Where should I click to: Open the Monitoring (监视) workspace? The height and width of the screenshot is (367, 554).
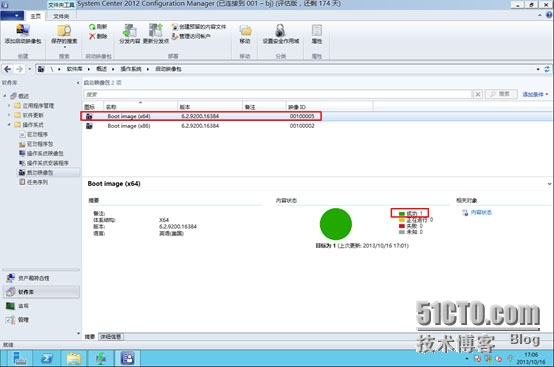41,306
